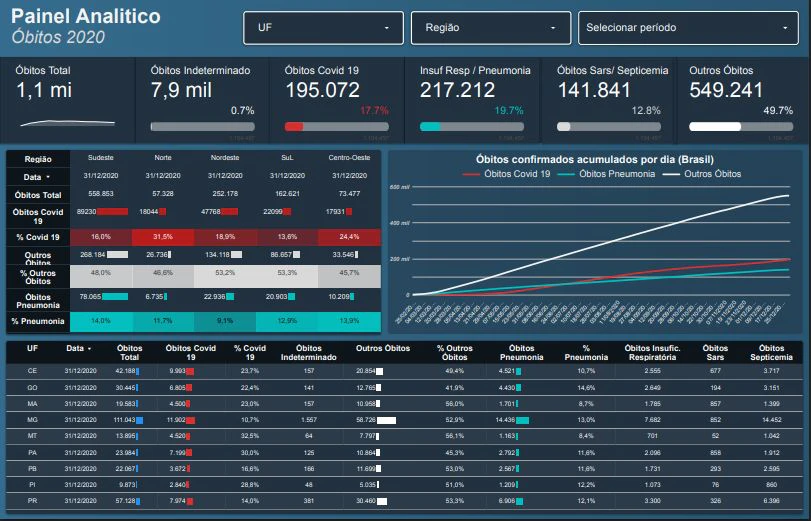
Task: Click the Região row label
Action: [x=38, y=159]
